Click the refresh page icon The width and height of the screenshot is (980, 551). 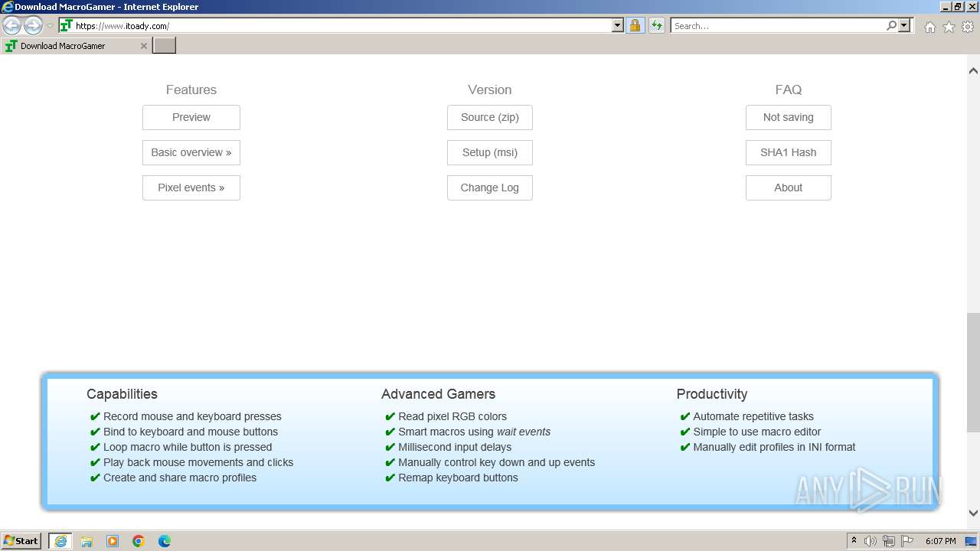[x=656, y=26]
